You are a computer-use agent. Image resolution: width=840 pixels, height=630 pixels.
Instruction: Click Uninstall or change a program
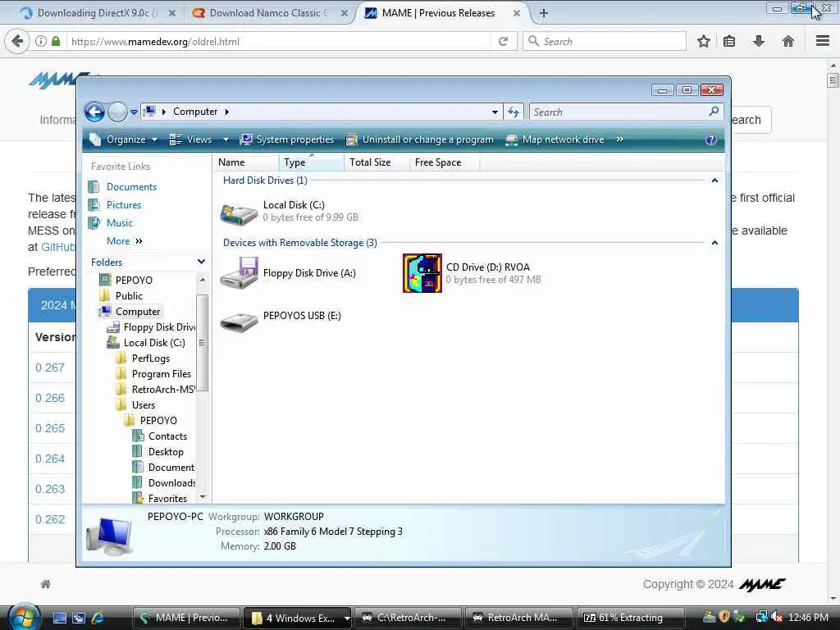420,139
